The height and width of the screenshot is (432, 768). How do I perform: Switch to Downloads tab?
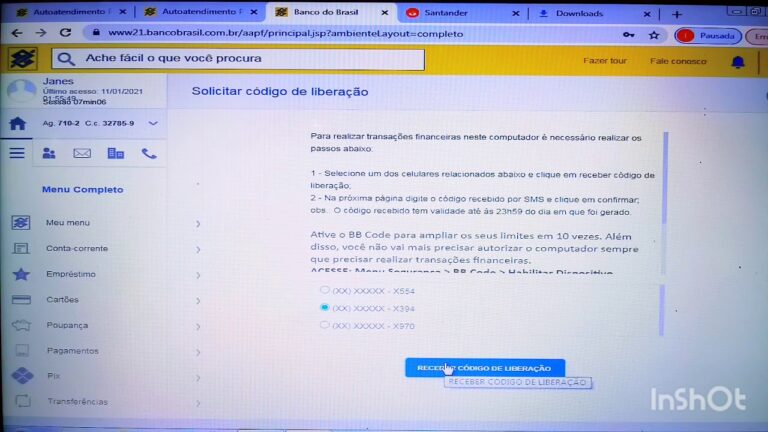[593, 14]
